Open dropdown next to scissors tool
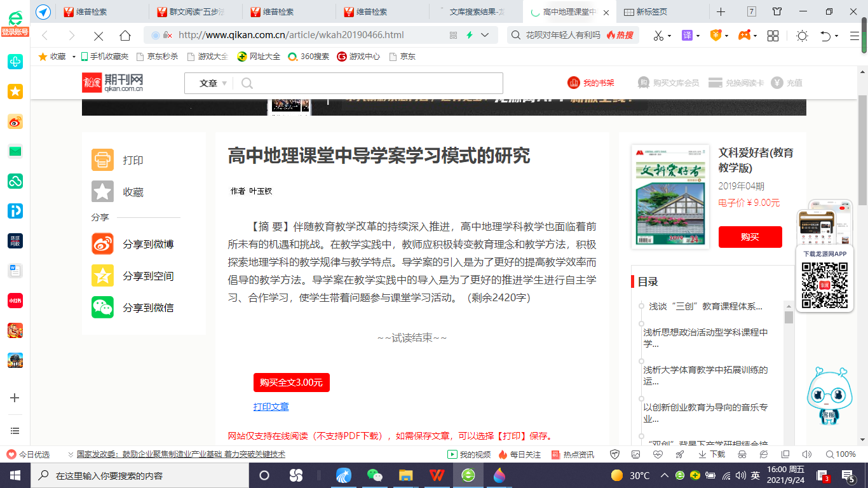Screen dimensions: 868x488 coord(669,36)
